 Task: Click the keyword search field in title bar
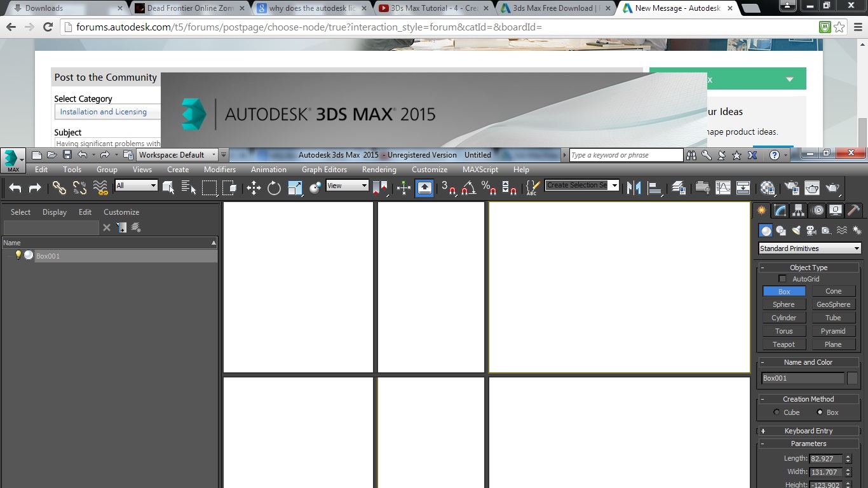pyautogui.click(x=626, y=155)
